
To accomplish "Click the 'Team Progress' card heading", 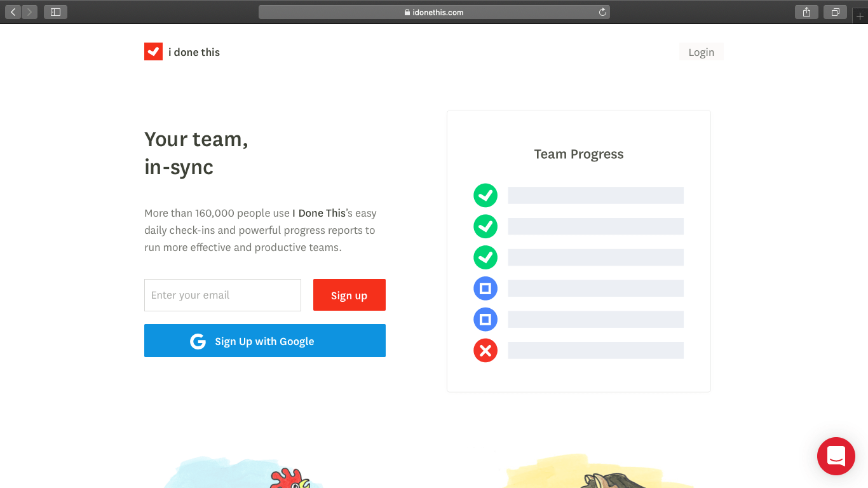I will click(x=579, y=154).
